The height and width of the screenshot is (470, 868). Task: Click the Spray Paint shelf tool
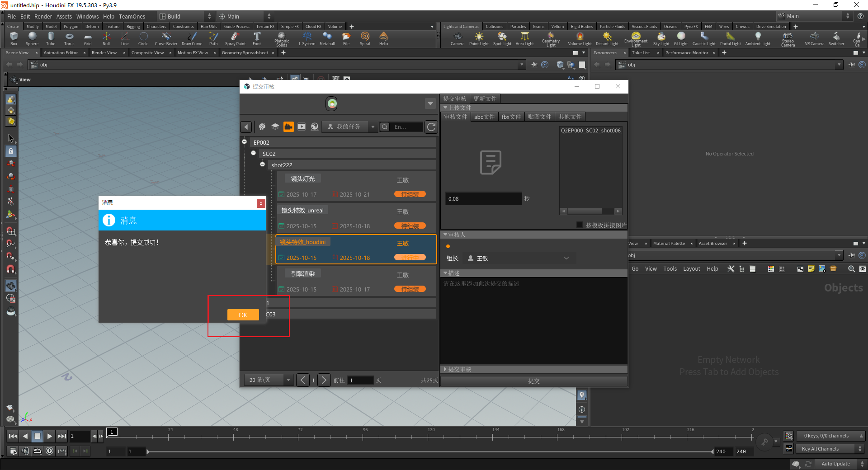pos(235,38)
